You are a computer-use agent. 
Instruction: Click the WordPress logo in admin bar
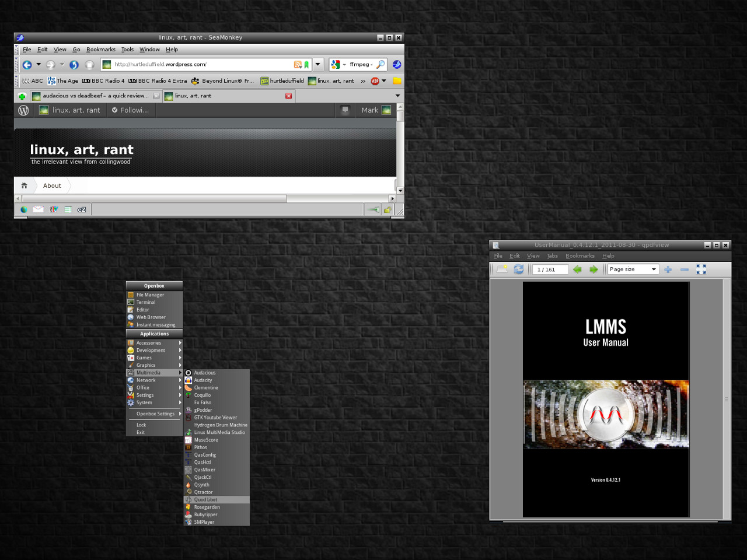click(x=24, y=110)
